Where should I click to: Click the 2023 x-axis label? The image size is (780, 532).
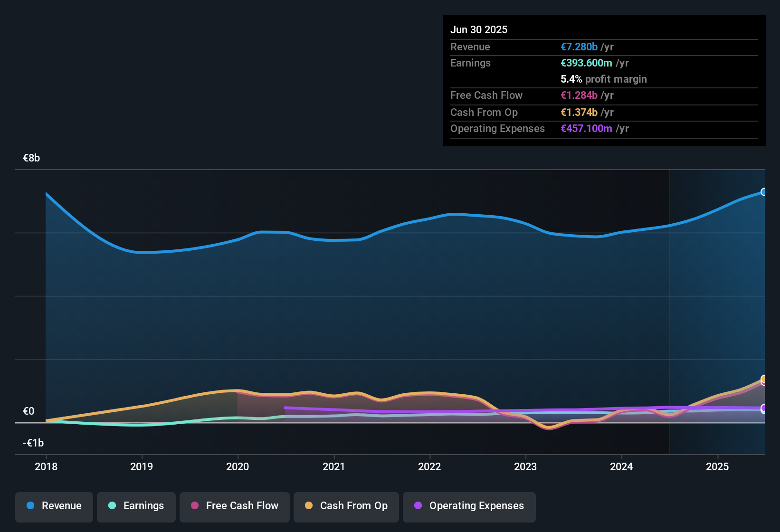(525, 466)
